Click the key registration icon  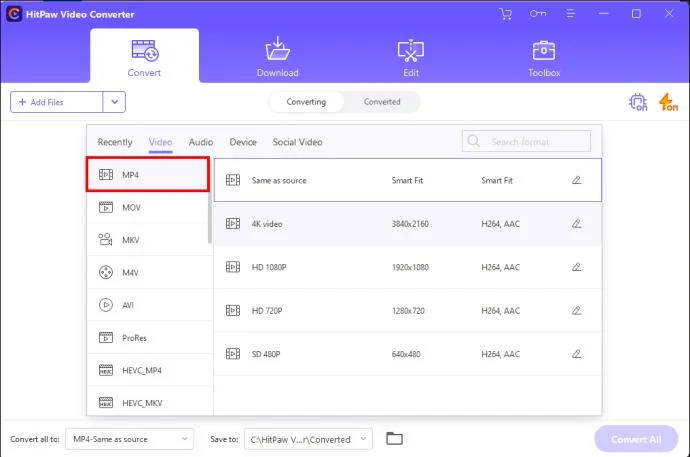point(538,14)
